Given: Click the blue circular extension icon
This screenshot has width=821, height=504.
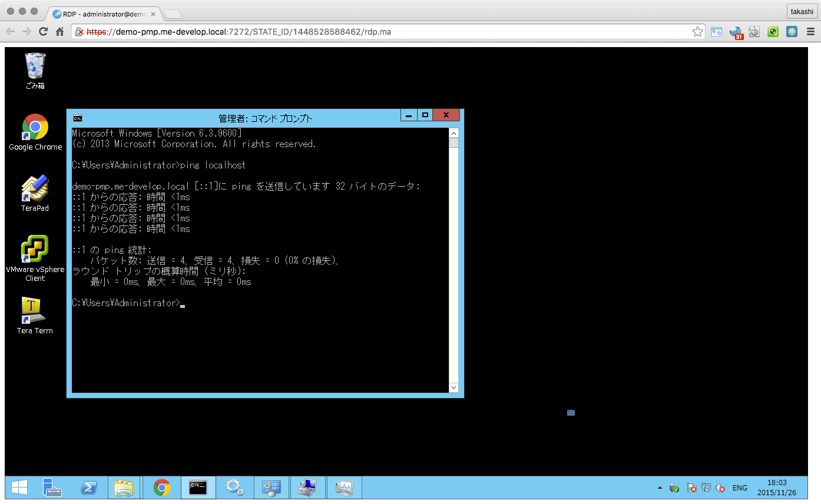Looking at the screenshot, I should (x=792, y=32).
